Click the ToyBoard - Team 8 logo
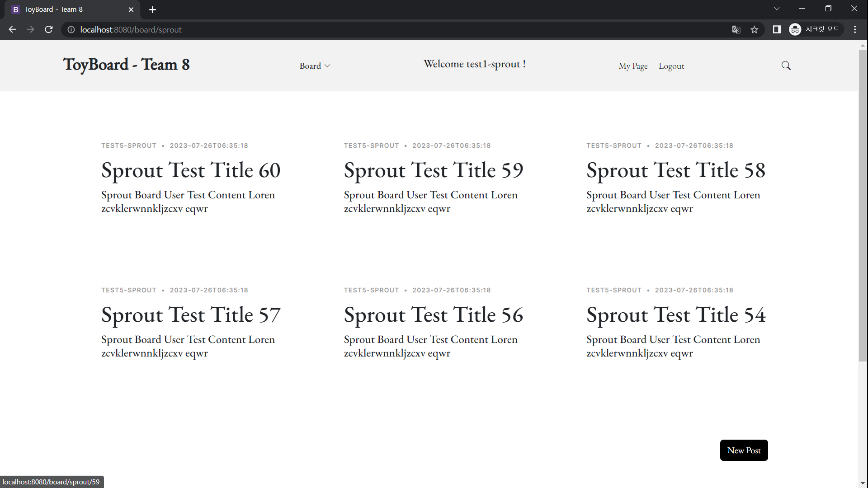Screen dimensions: 868x488 pyautogui.click(x=126, y=65)
